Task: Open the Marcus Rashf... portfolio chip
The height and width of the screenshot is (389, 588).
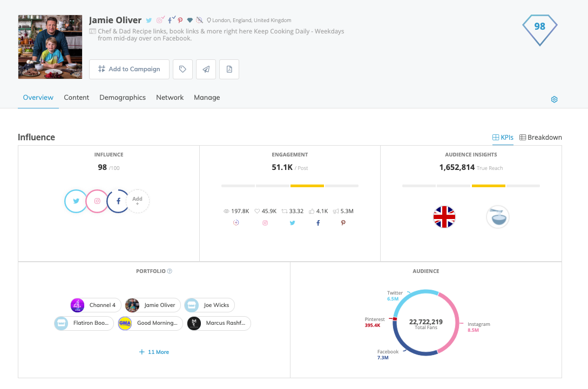Action: coord(219,323)
